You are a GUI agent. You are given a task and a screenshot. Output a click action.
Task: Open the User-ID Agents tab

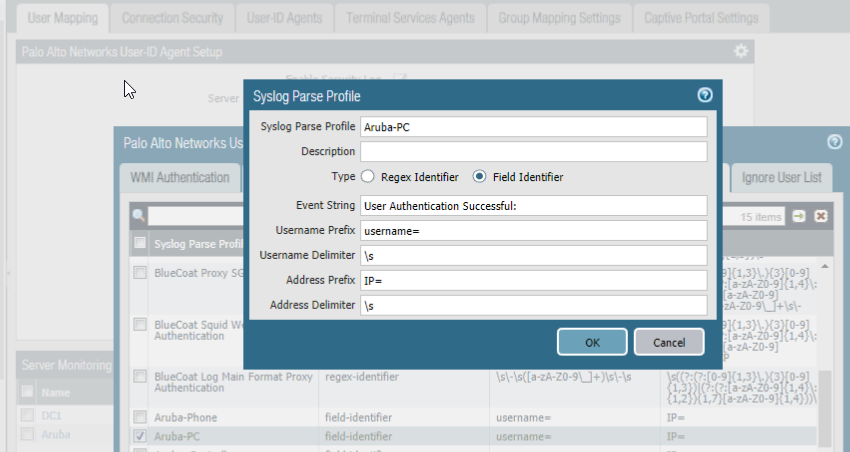(284, 18)
